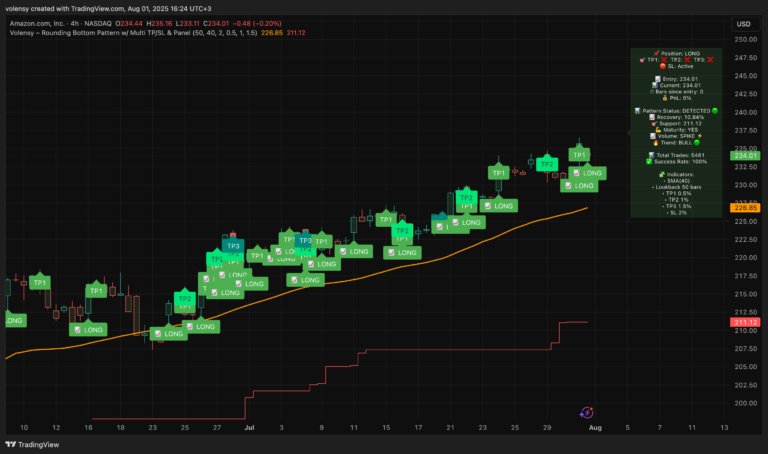Click the 'Volume: SPIKE' row in the panel
Image resolution: width=768 pixels, height=454 pixels.
pyautogui.click(x=676, y=136)
